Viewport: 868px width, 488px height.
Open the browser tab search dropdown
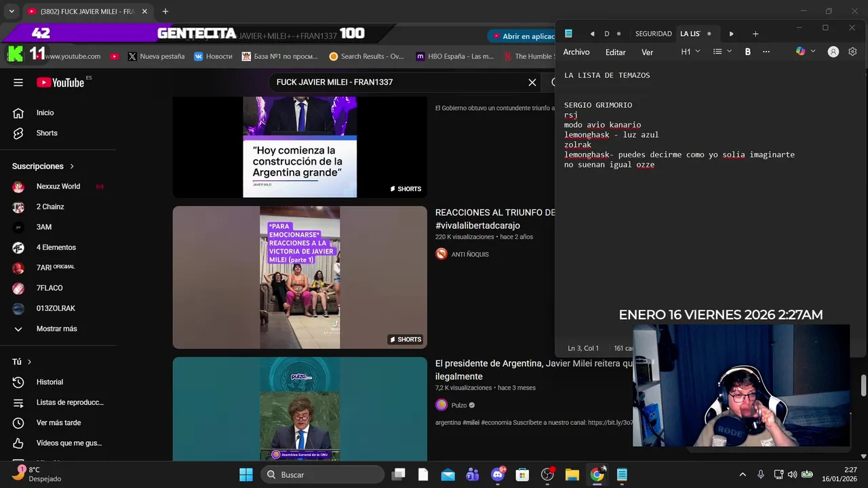pyautogui.click(x=12, y=12)
